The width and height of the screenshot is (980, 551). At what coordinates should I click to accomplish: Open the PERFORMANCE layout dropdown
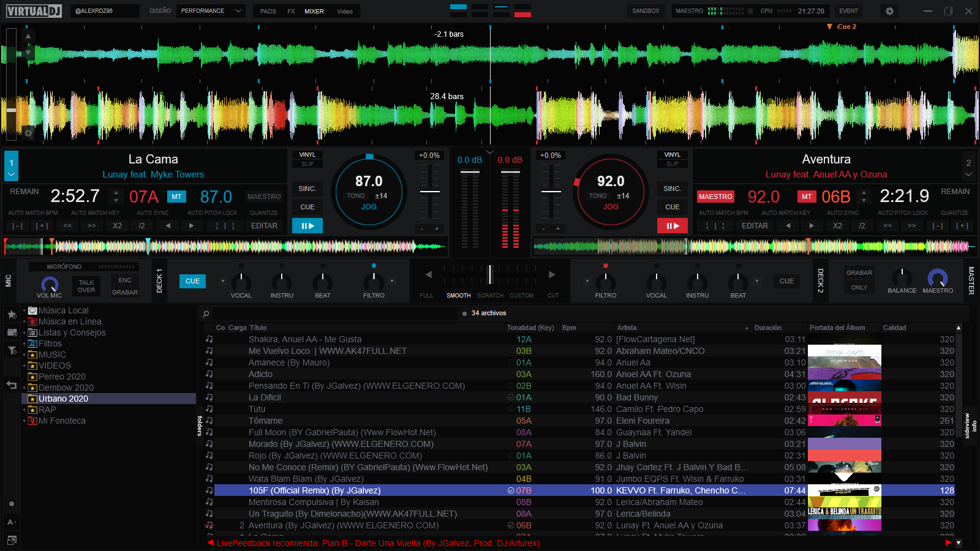click(211, 11)
